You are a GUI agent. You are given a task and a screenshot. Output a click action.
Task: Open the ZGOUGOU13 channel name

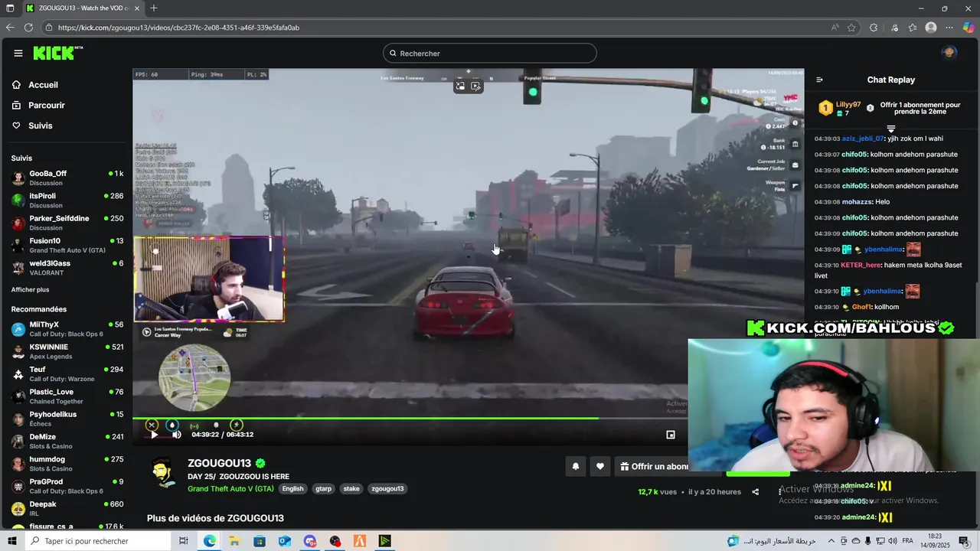(220, 464)
